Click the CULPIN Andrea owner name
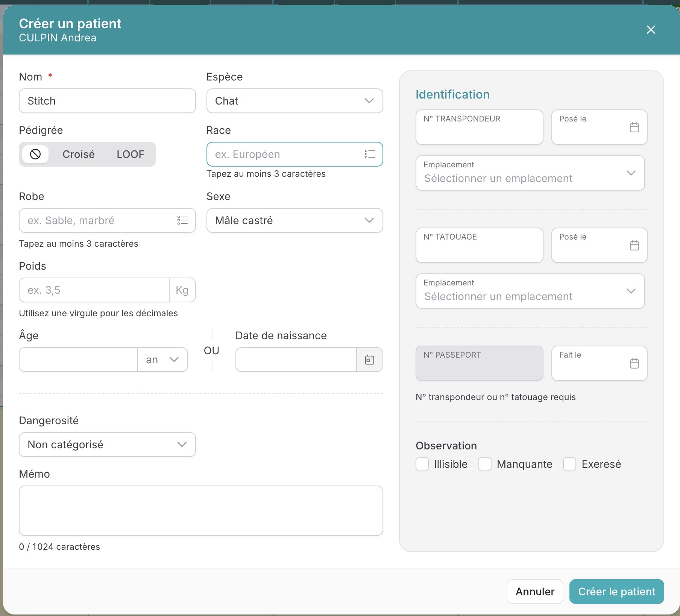The image size is (680, 616). 58,38
